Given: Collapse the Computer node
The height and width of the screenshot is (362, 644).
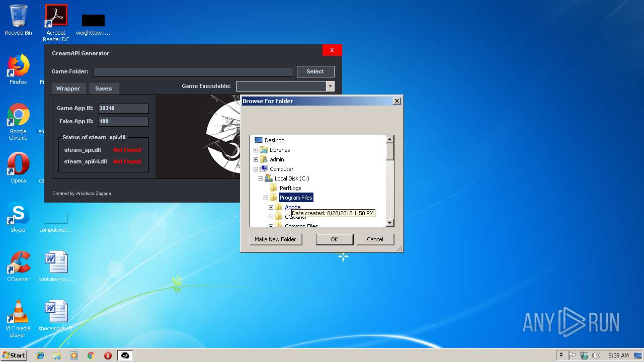Looking at the screenshot, I should click(256, 169).
